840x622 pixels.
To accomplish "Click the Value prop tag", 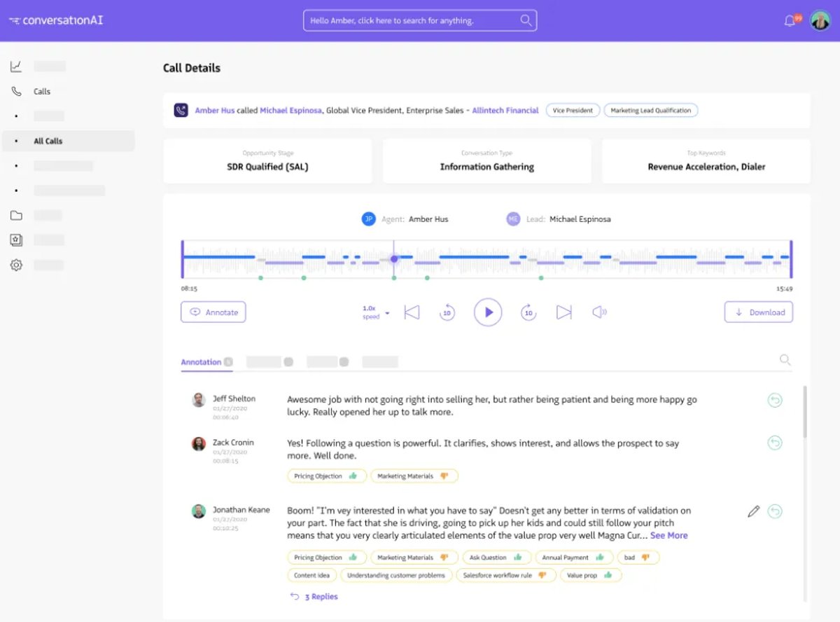I will coord(591,576).
